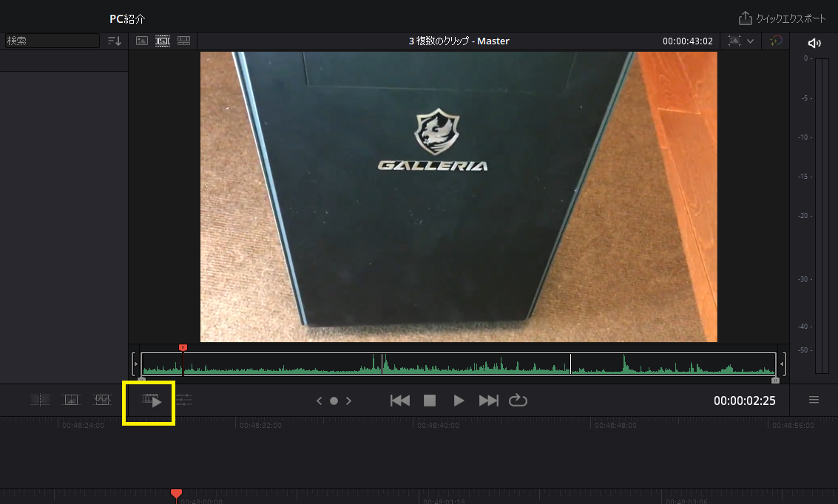Mute audio with the speaker icon
Viewport: 838px width, 504px height.
[x=814, y=44]
